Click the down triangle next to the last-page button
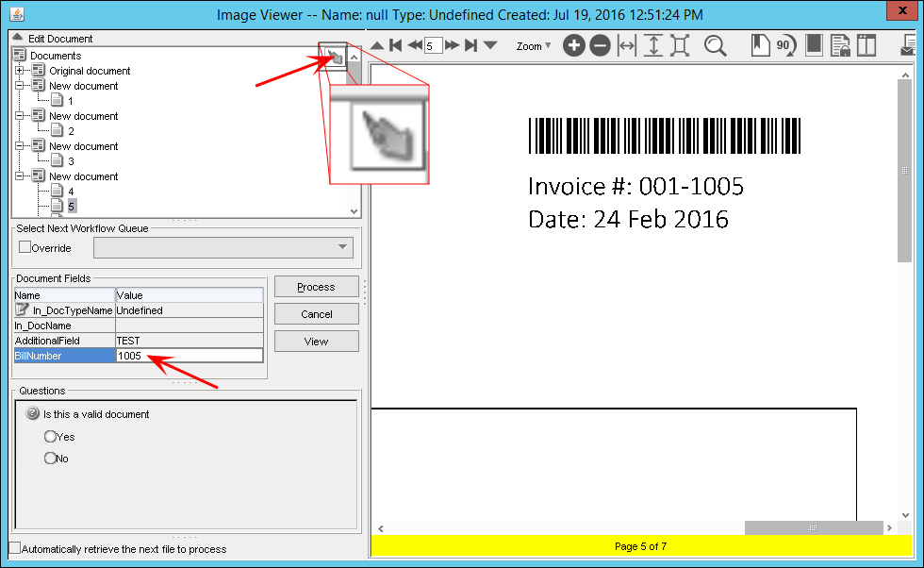Screen dimensions: 924x568 click(490, 45)
